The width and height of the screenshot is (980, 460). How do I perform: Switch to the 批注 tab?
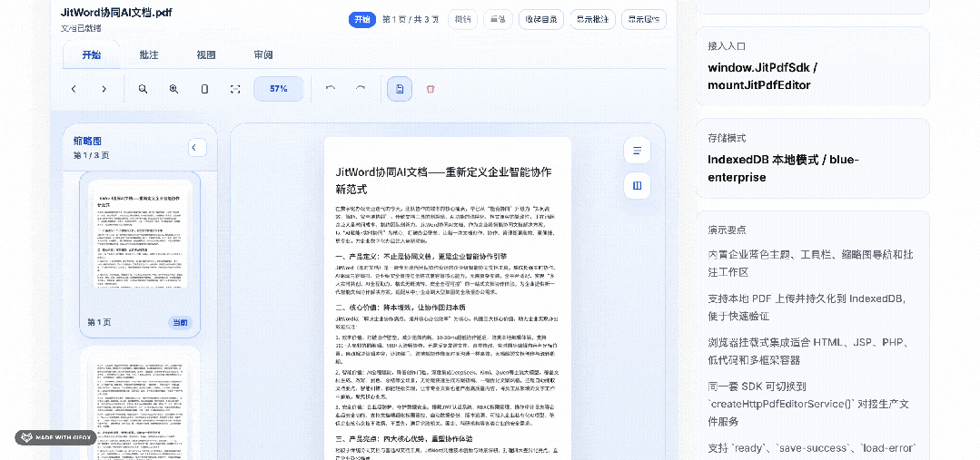pyautogui.click(x=149, y=54)
